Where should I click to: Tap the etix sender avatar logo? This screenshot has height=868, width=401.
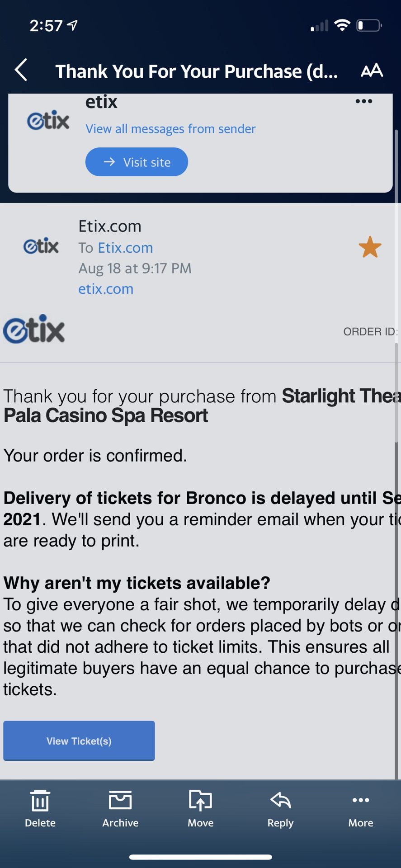point(41,246)
